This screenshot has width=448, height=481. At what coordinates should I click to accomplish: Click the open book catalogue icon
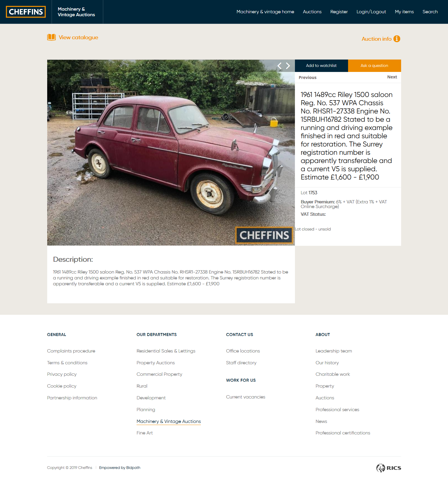pos(51,37)
